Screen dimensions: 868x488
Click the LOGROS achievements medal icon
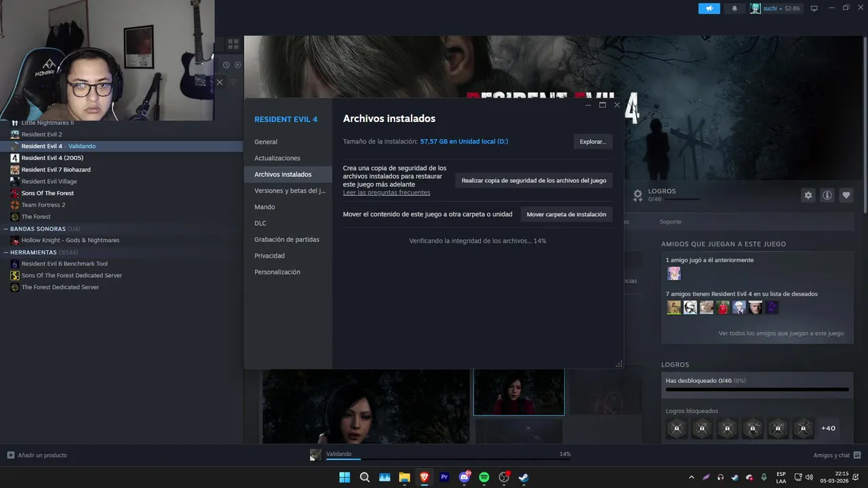pos(637,195)
